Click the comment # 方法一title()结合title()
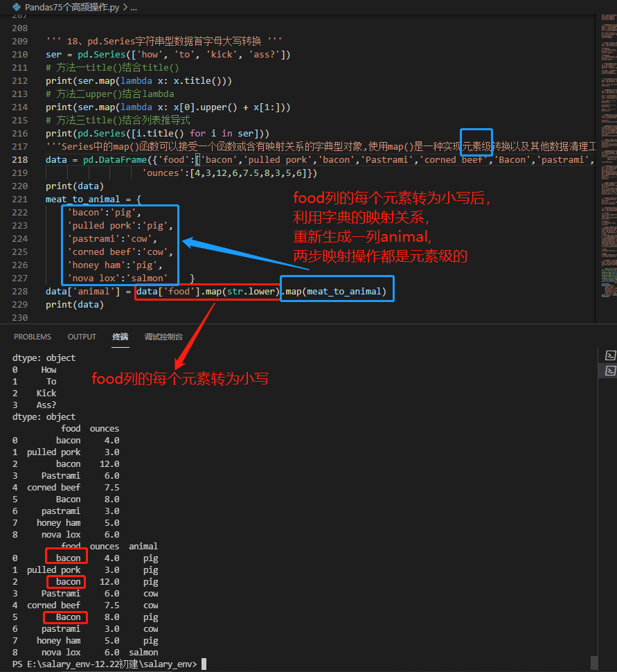617x672 pixels. tap(112, 68)
